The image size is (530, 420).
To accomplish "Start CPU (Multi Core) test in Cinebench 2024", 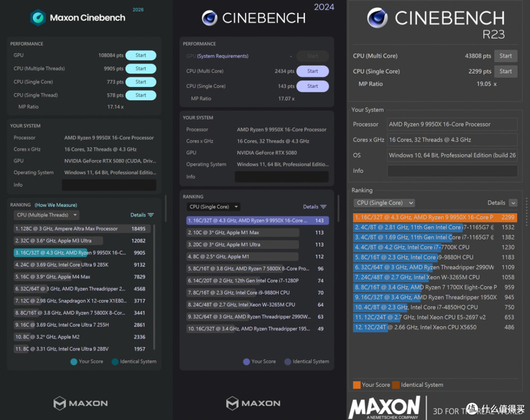I will click(x=312, y=71).
